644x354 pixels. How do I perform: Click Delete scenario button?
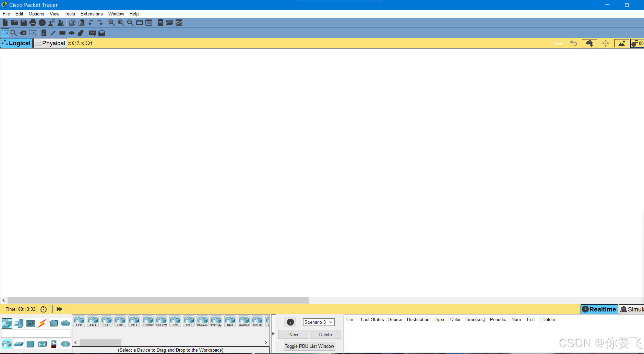point(325,334)
